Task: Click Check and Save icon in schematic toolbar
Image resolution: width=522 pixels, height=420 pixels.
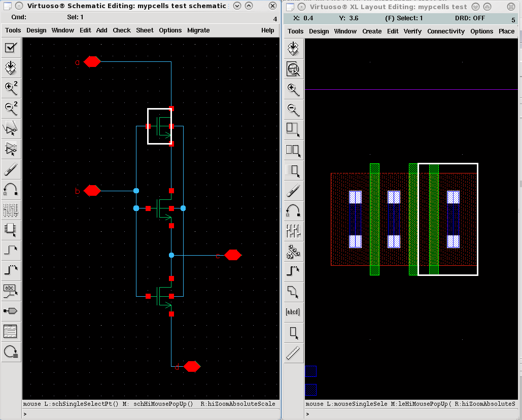Action: click(11, 48)
